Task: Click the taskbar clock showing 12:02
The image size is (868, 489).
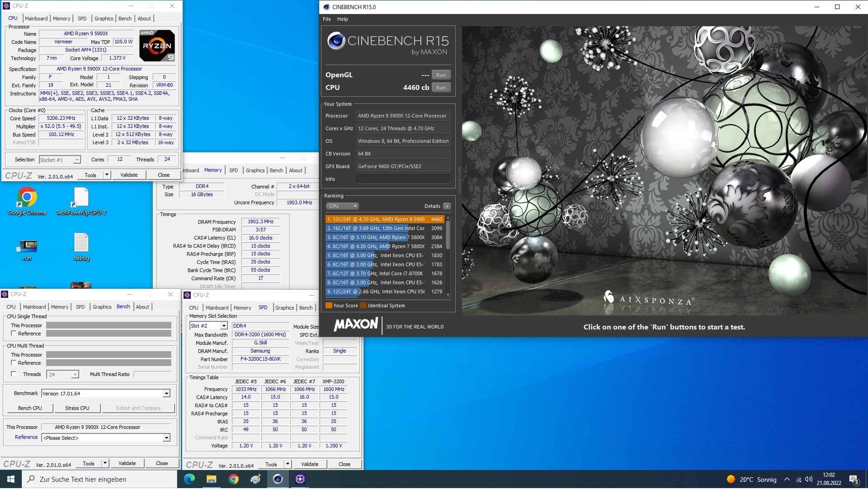Action: coord(829,480)
